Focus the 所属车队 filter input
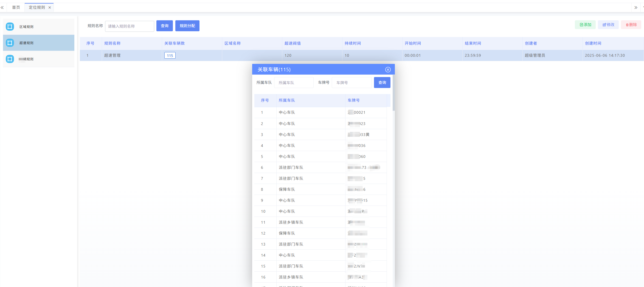Image resolution: width=644 pixels, height=287 pixels. click(x=294, y=83)
